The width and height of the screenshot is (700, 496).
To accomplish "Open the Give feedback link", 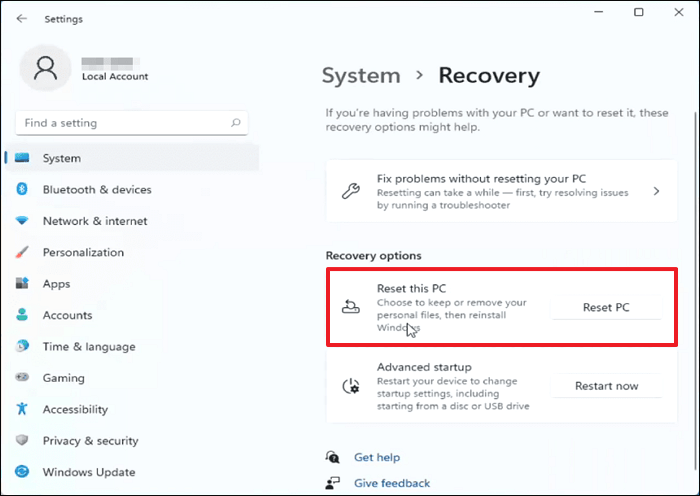I will [x=391, y=483].
